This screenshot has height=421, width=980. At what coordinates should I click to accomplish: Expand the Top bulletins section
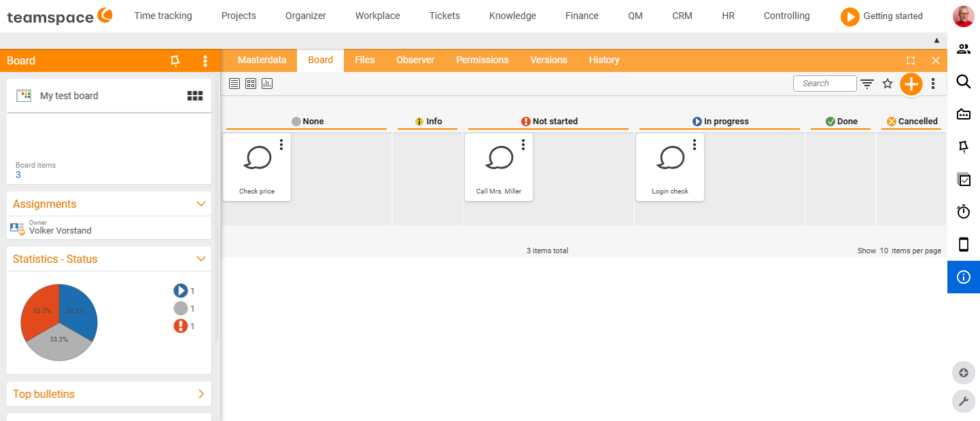point(201,394)
